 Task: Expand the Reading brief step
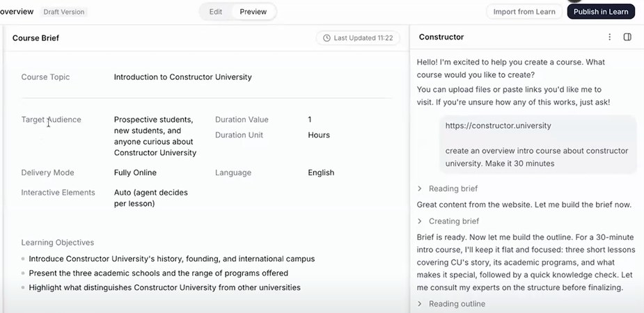click(447, 188)
